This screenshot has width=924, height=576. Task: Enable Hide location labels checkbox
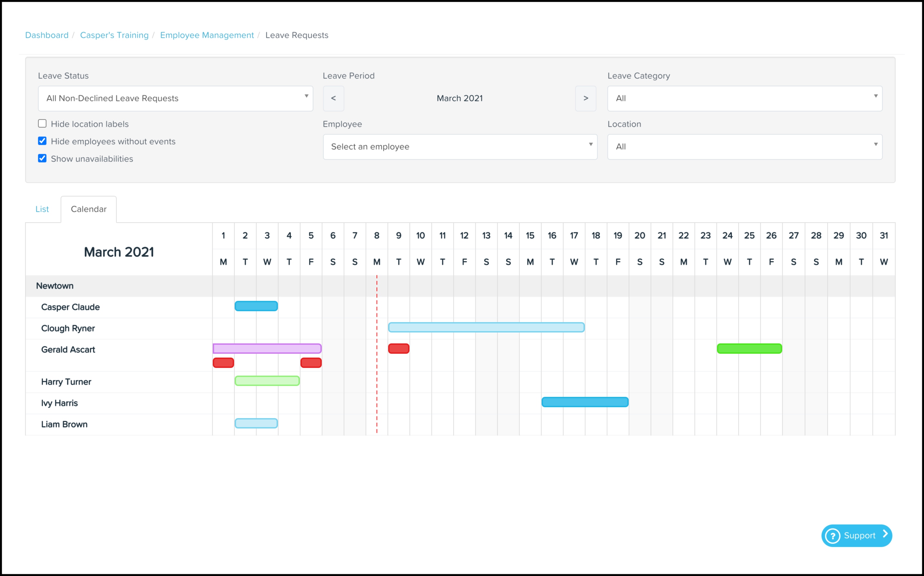42,123
